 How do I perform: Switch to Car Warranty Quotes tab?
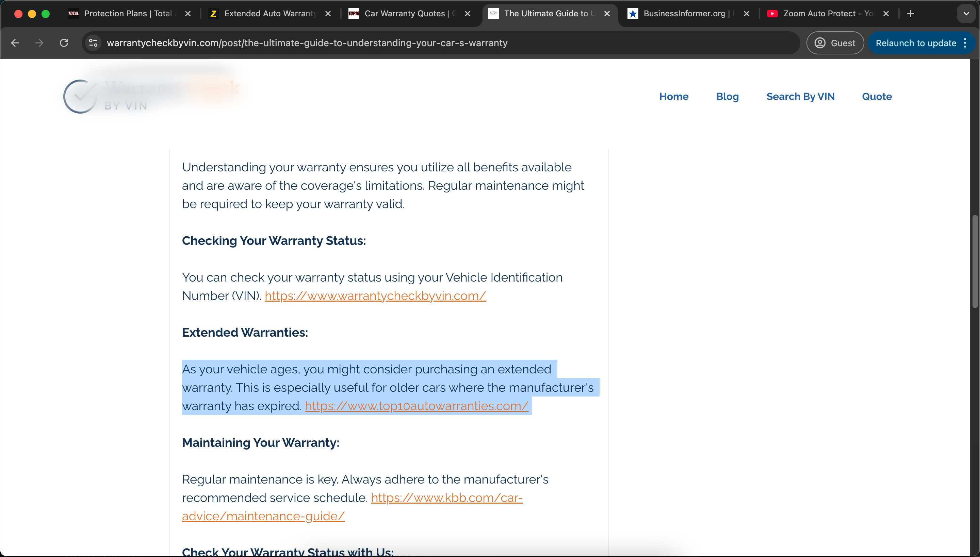[410, 14]
